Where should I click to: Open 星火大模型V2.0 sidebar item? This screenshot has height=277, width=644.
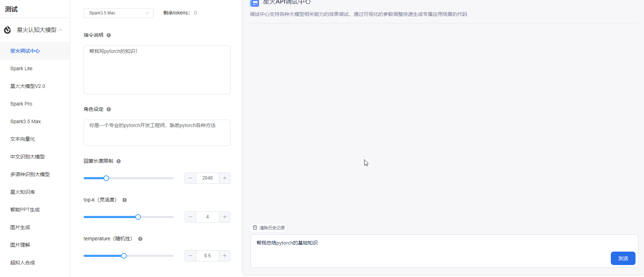click(28, 86)
